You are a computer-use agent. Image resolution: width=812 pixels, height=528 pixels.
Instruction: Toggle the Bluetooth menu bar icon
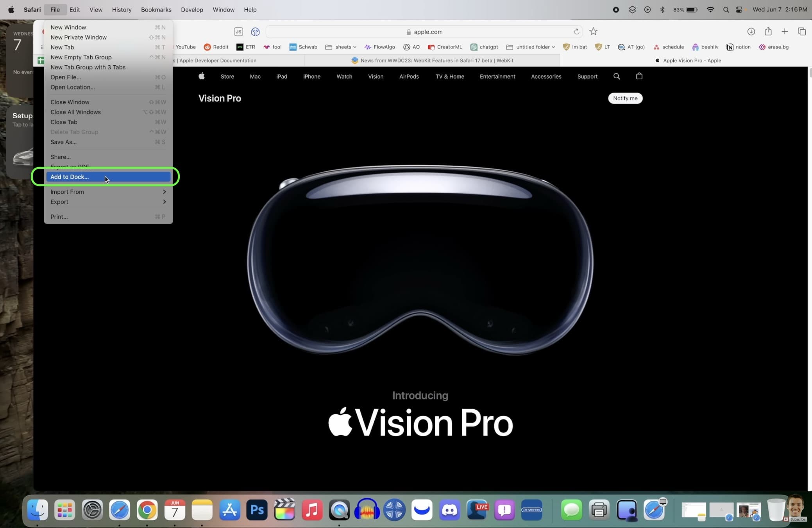point(662,10)
